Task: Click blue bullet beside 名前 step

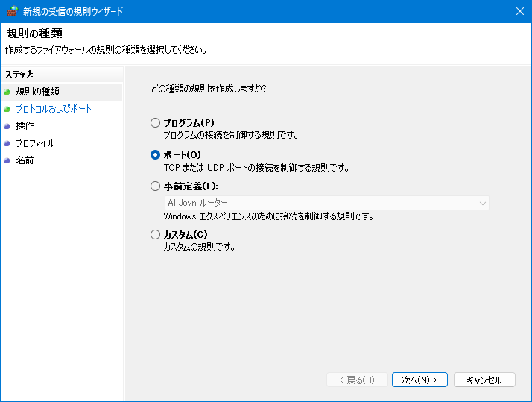Action: 7,160
